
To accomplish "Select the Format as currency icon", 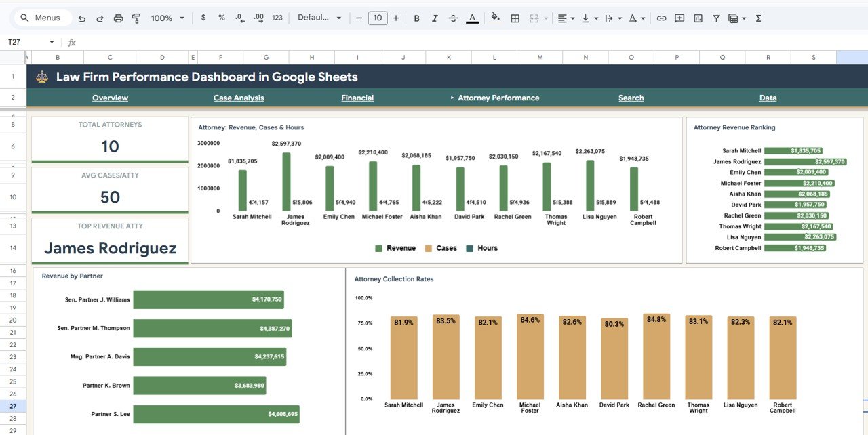I will point(203,18).
